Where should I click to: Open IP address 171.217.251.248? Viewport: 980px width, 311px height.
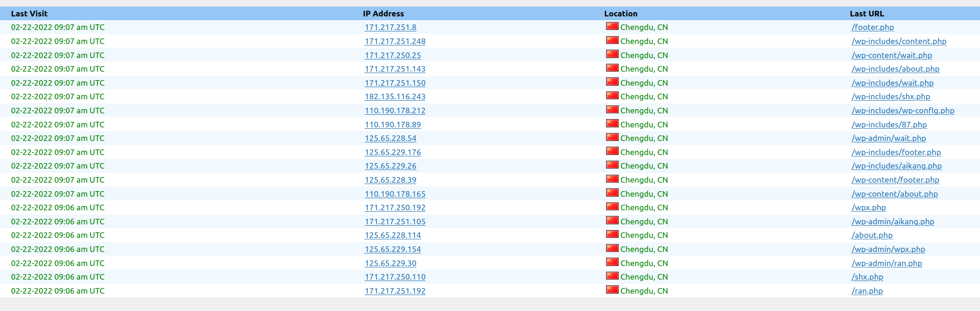coord(395,41)
